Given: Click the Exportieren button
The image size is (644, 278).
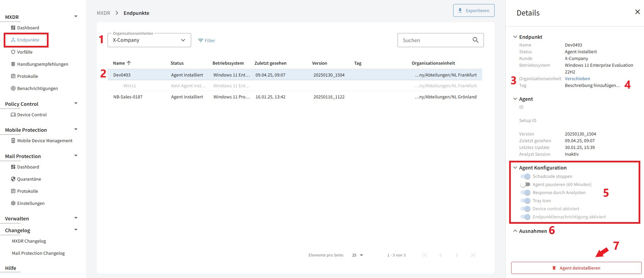Looking at the screenshot, I should (x=474, y=10).
